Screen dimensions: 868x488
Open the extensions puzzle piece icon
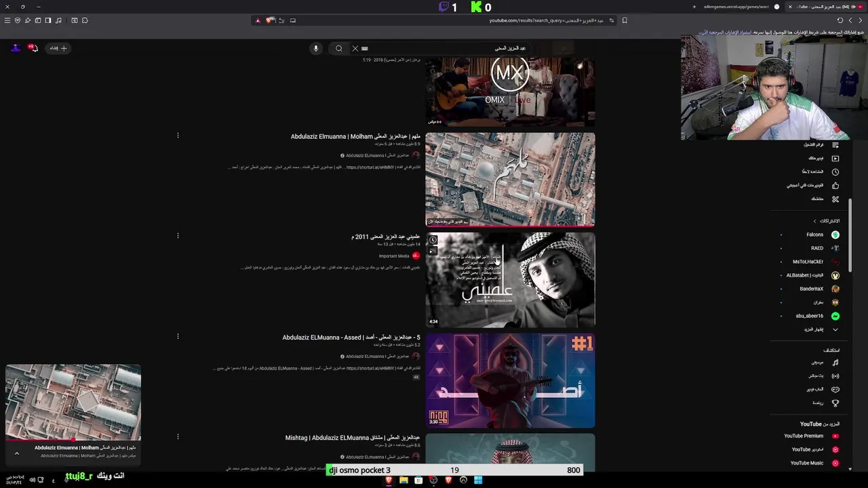tap(85, 20)
